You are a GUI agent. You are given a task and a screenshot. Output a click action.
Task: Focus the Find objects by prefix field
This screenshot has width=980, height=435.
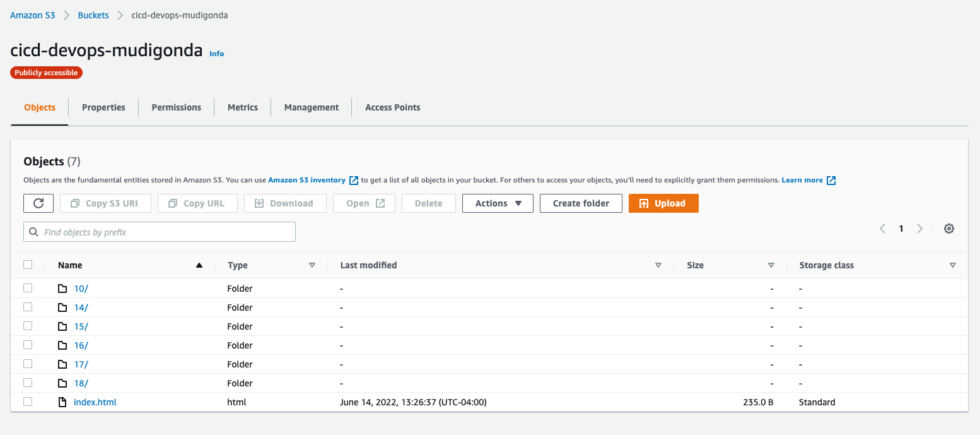160,232
